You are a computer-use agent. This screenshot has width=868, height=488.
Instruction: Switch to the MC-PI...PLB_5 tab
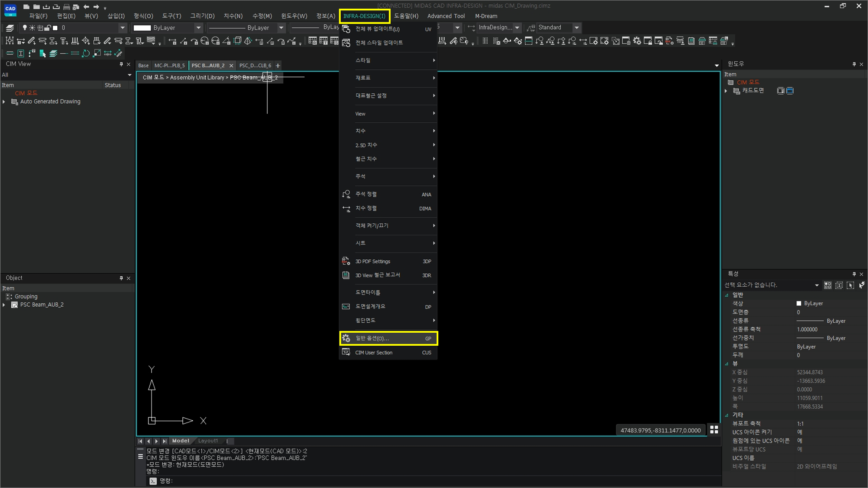pyautogui.click(x=169, y=66)
